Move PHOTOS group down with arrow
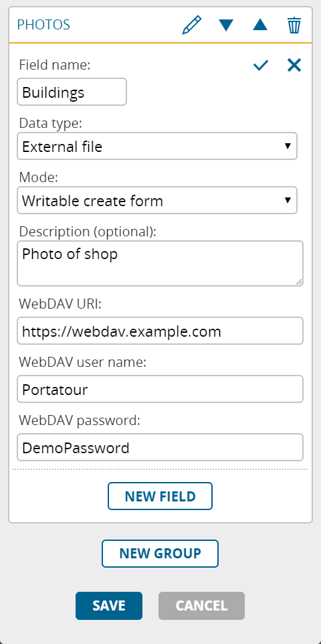Viewport: 321px width, 644px height. tap(226, 25)
